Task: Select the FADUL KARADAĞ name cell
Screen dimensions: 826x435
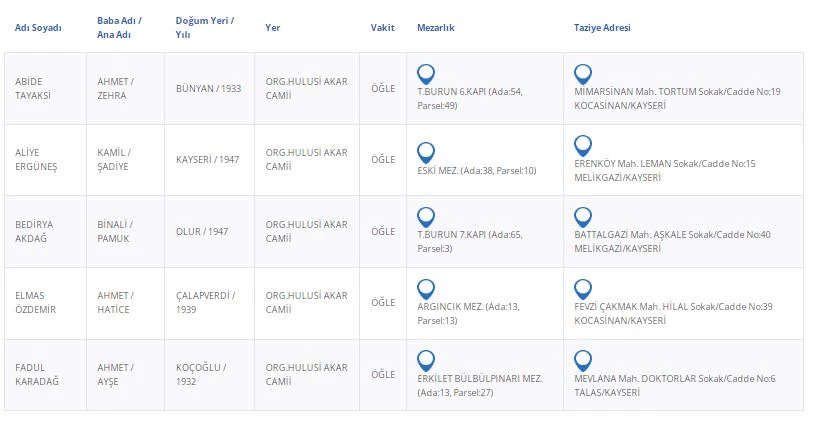Action: pyautogui.click(x=38, y=375)
